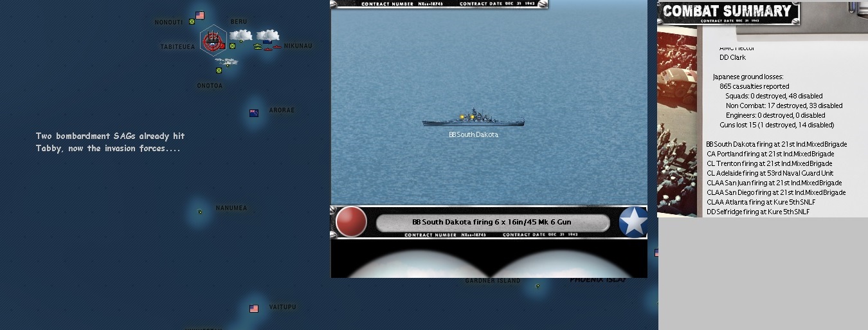
Task: Select the Nanumea island dot
Action: tap(200, 212)
